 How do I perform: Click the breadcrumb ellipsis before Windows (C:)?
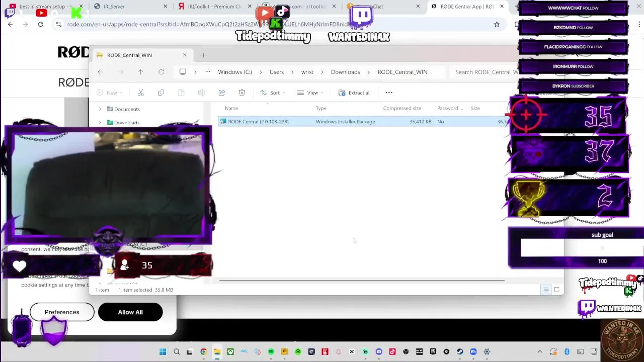coord(208,72)
